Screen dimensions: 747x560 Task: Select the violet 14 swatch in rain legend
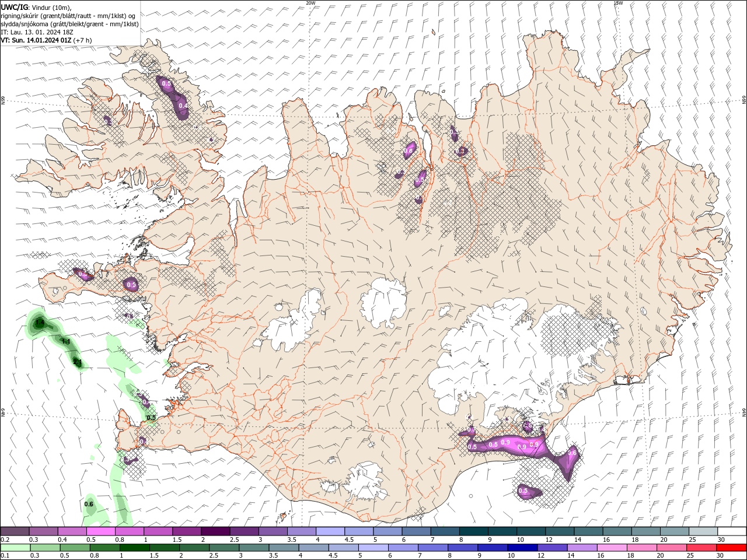582,548
